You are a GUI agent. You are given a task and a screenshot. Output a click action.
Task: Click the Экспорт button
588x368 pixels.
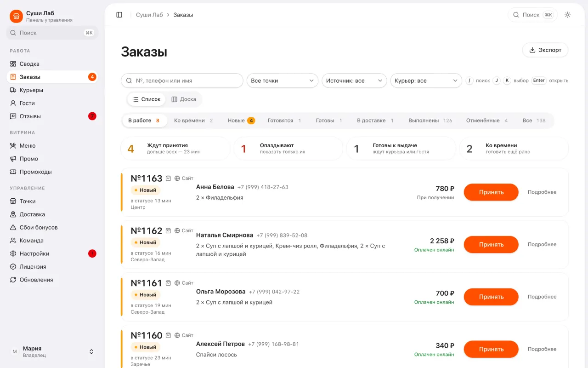point(545,50)
